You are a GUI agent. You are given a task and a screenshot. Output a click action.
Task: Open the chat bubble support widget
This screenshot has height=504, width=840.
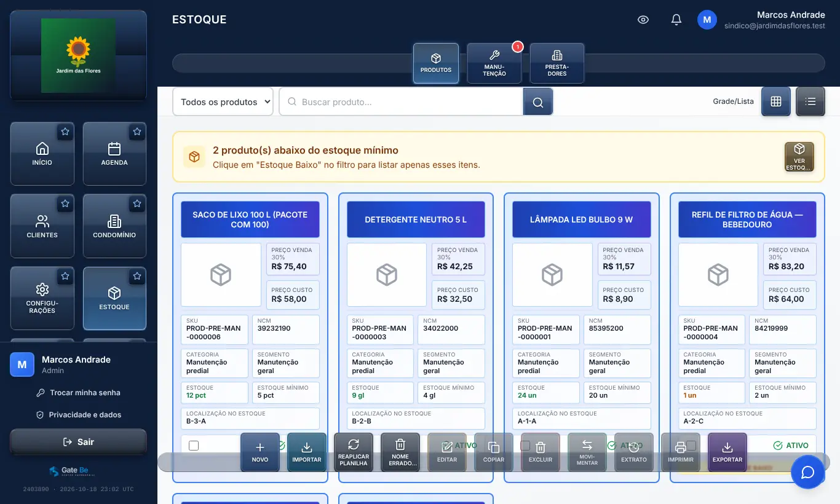pos(807,472)
